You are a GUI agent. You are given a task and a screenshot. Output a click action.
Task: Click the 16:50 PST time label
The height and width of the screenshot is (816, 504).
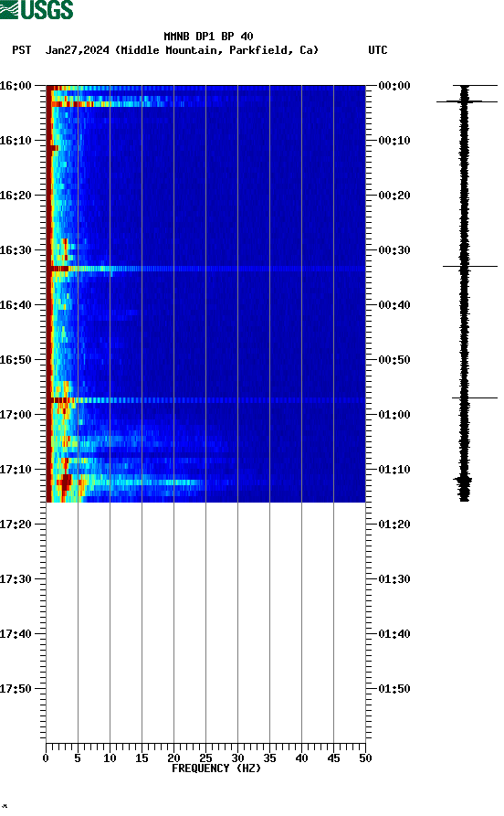coord(16,360)
